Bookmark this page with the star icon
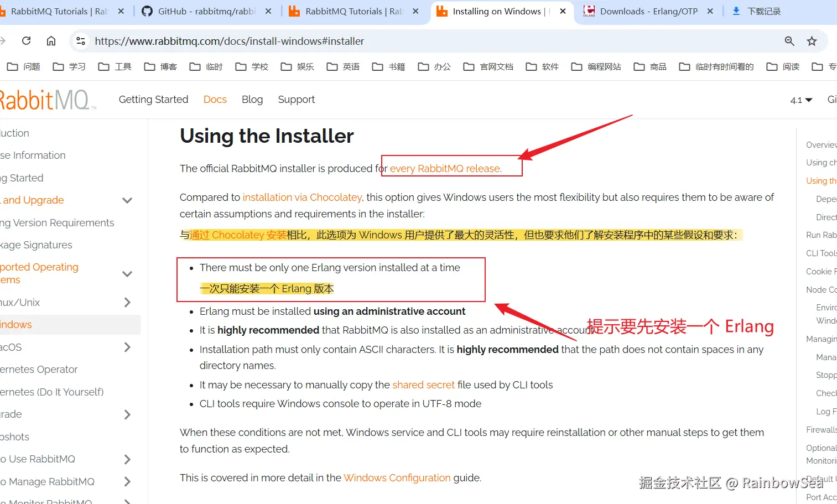Screen dimensions: 837x504 click(x=812, y=41)
